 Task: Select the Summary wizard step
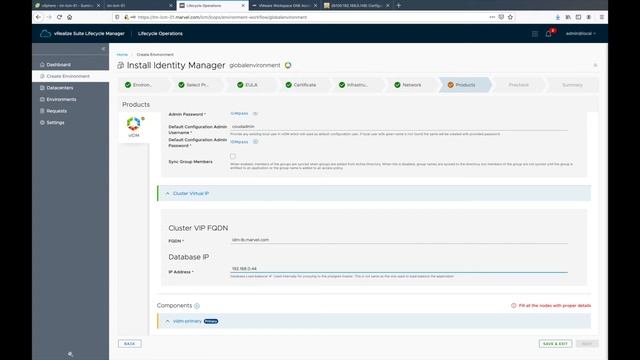572,85
